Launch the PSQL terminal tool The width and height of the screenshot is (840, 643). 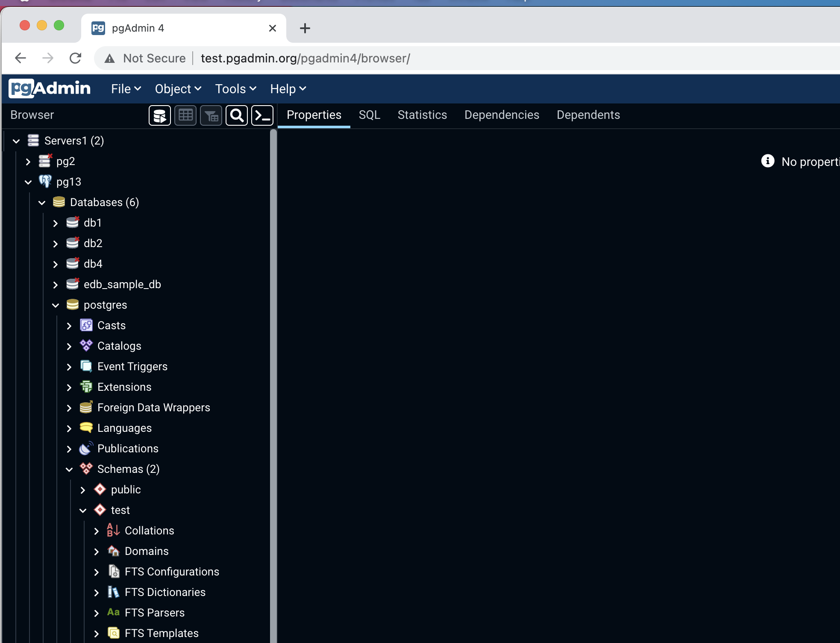[x=262, y=115]
